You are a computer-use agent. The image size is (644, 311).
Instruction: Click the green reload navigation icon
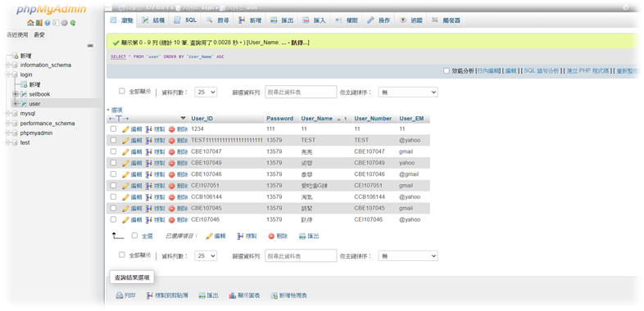point(73,24)
